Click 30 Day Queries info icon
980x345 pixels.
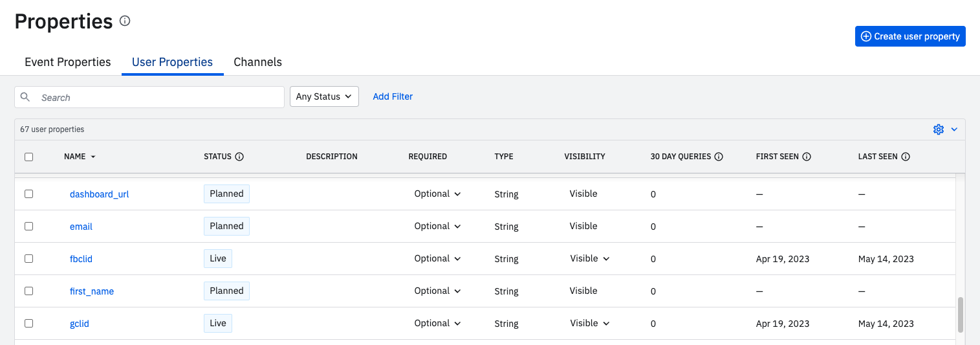coord(719,157)
